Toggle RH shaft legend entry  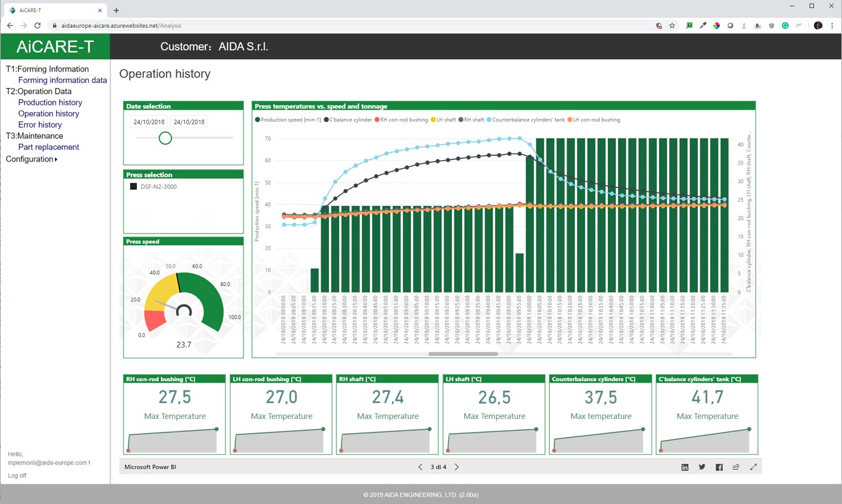[x=471, y=120]
